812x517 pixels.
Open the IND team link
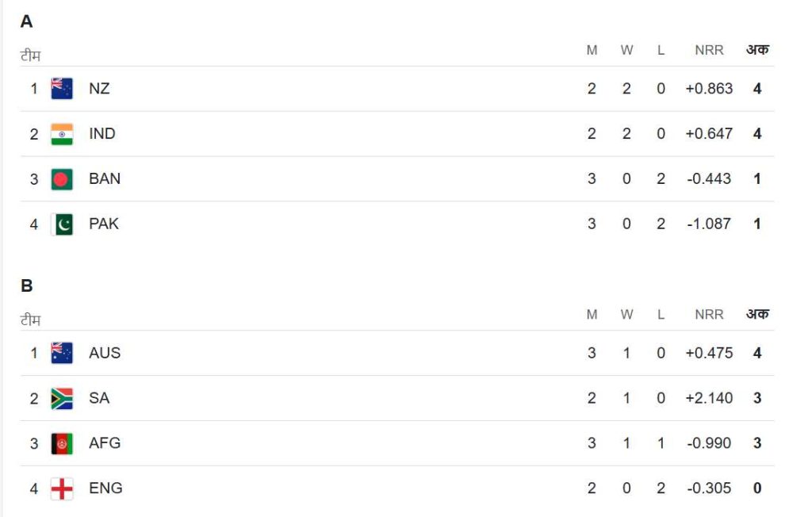102,134
